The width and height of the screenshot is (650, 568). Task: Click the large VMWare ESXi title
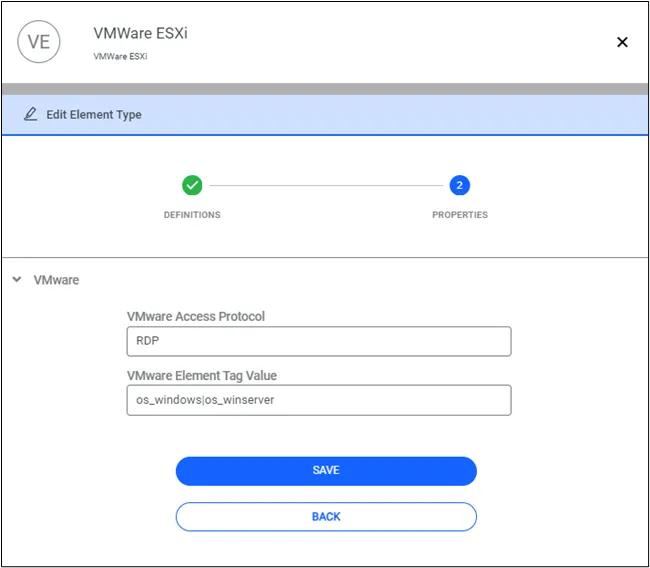(x=141, y=33)
